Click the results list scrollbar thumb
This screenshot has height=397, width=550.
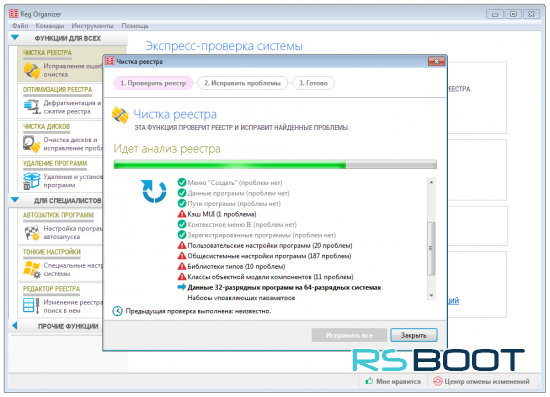431,248
